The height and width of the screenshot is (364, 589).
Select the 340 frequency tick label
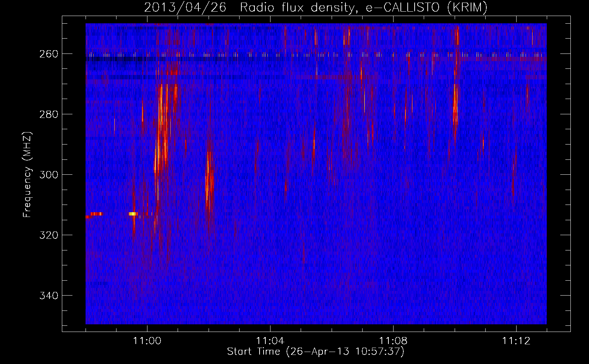pyautogui.click(x=49, y=296)
